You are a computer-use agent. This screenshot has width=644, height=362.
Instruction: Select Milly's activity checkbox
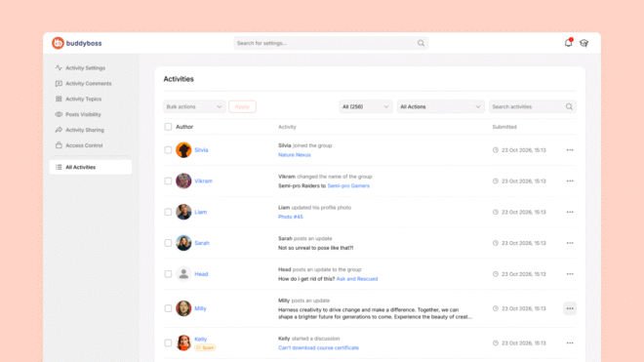pos(168,308)
